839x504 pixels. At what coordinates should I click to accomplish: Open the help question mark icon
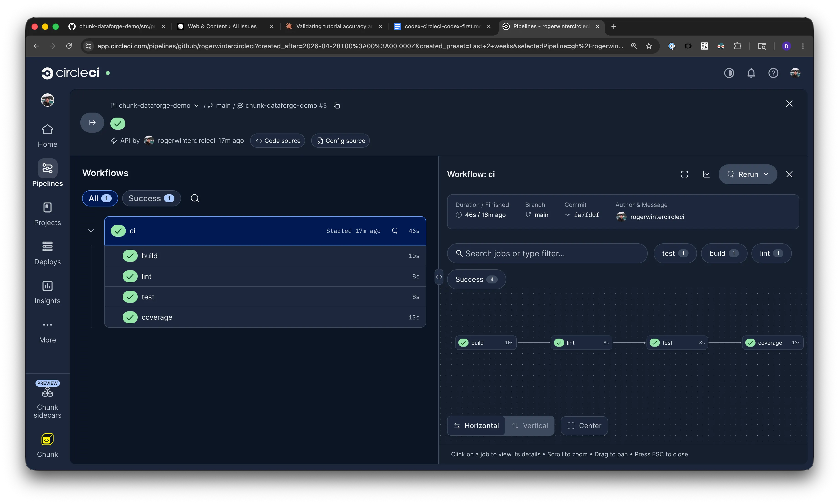(773, 73)
